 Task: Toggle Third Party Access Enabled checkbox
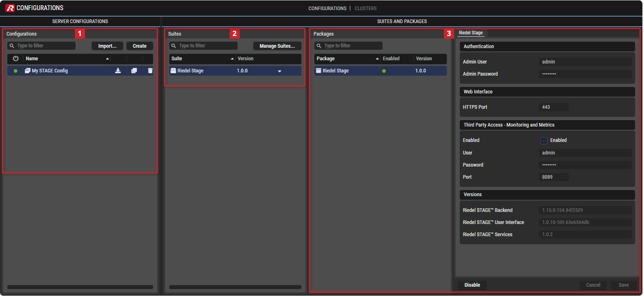[544, 141]
